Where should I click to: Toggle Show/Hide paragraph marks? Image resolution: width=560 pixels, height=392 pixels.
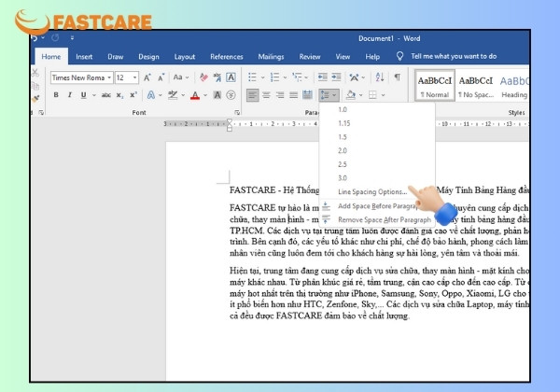click(398, 77)
